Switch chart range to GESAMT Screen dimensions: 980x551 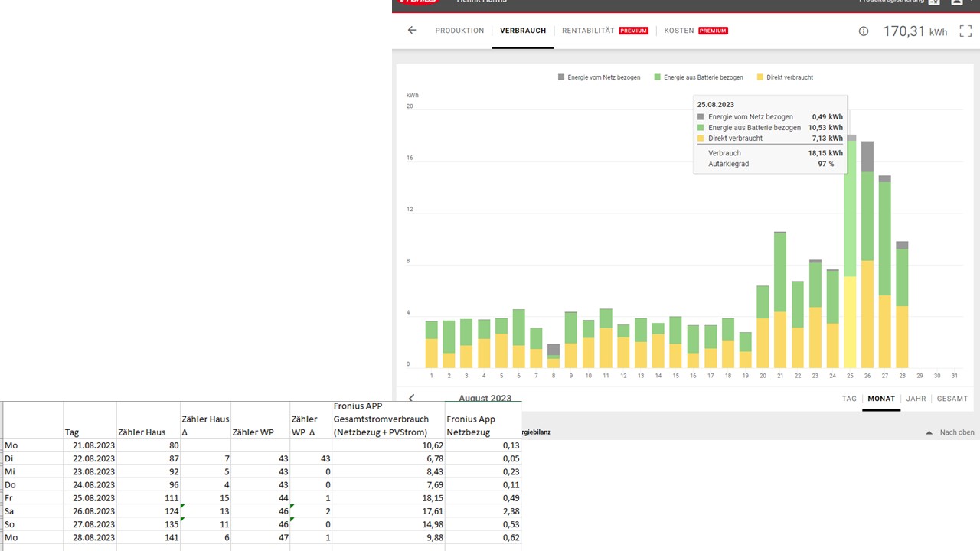tap(952, 399)
